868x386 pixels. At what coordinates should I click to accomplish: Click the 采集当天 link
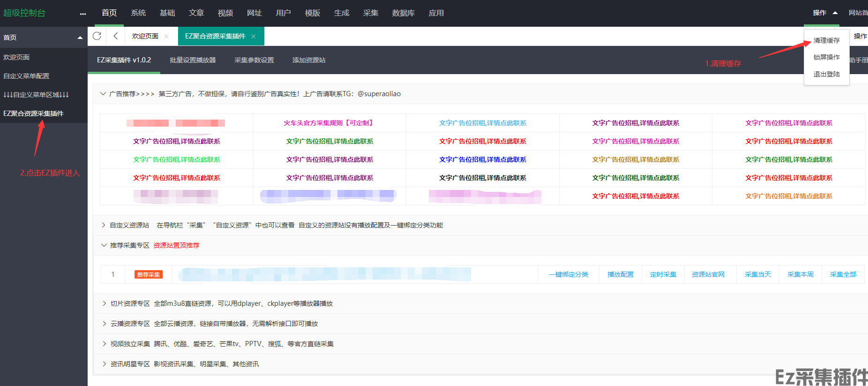coord(758,274)
